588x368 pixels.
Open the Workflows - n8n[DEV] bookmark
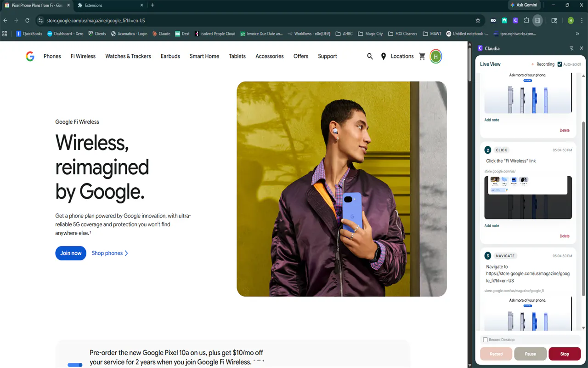pos(309,34)
